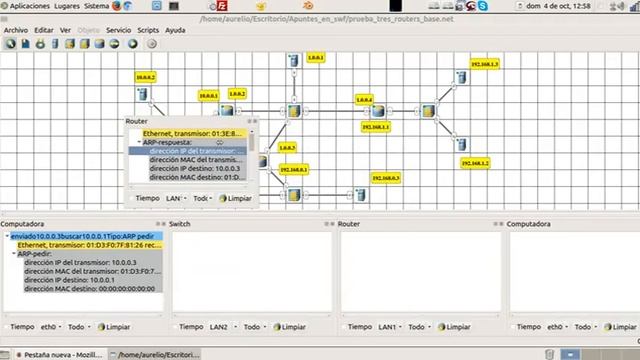Open LAN dropdown in floating Router window
The width and height of the screenshot is (640, 360).
click(x=176, y=198)
